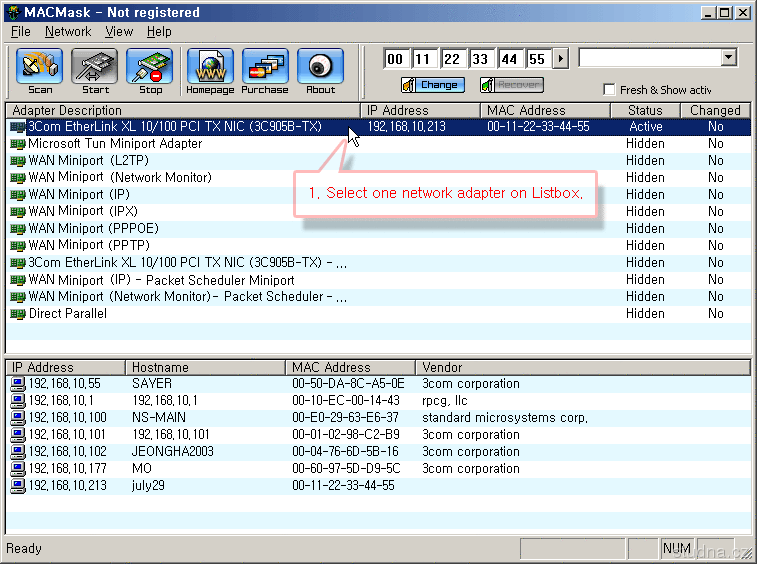Open the Network menu
The width and height of the screenshot is (757, 564).
tap(68, 32)
